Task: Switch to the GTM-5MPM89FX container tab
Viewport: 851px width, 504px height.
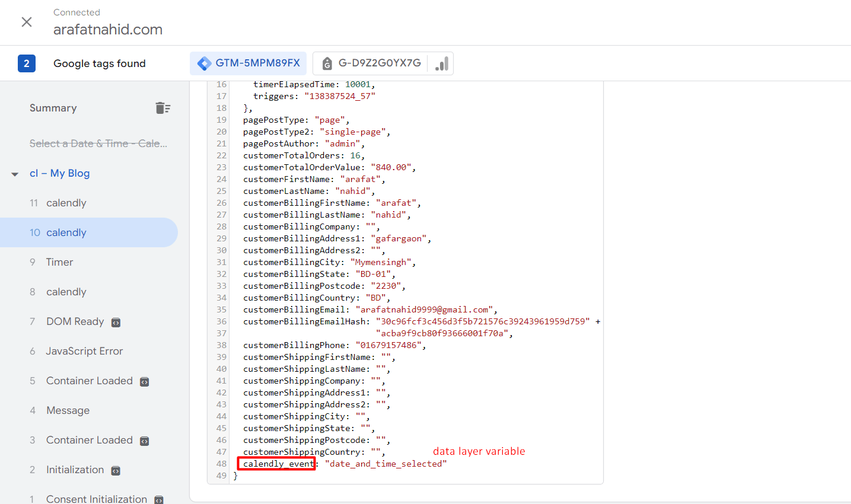Action: point(248,63)
